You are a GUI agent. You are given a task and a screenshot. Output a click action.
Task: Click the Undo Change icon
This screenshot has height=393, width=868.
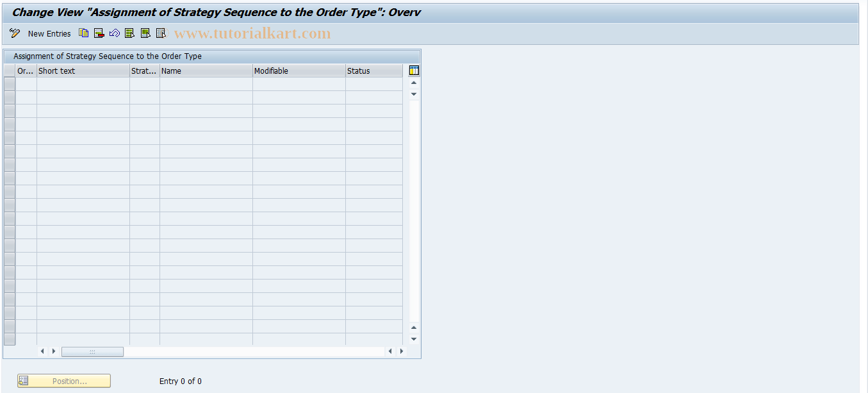(x=115, y=33)
